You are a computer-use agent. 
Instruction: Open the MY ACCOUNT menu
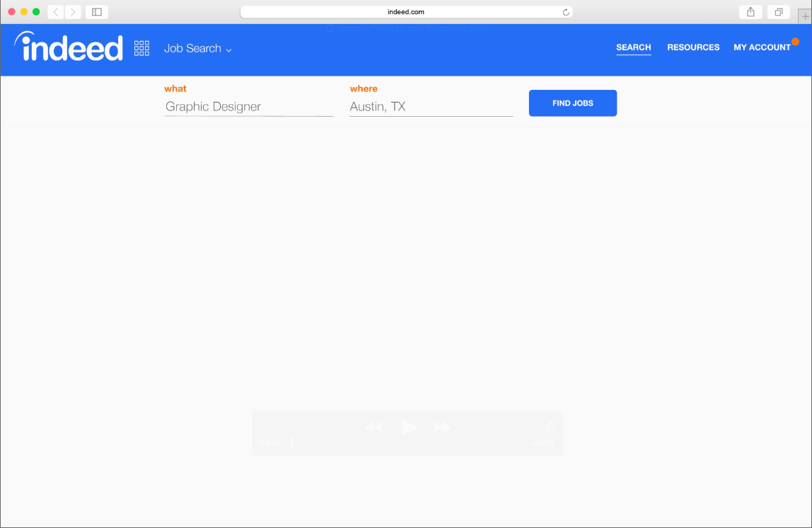click(x=762, y=47)
